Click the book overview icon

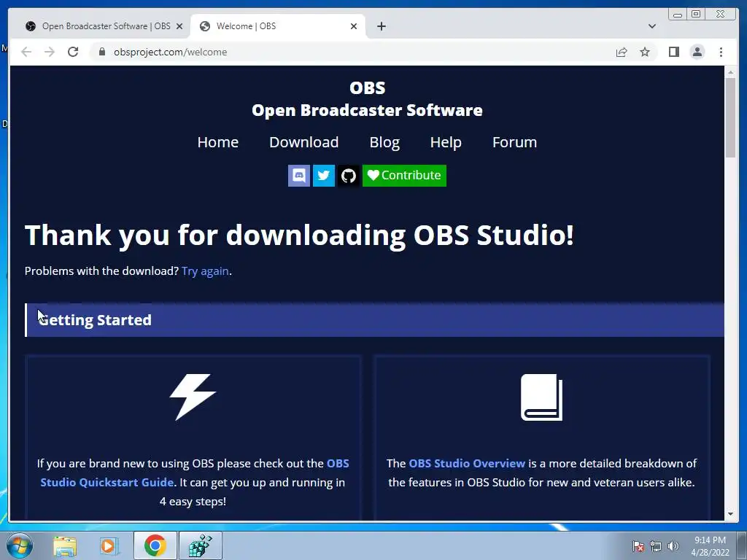[x=542, y=397]
